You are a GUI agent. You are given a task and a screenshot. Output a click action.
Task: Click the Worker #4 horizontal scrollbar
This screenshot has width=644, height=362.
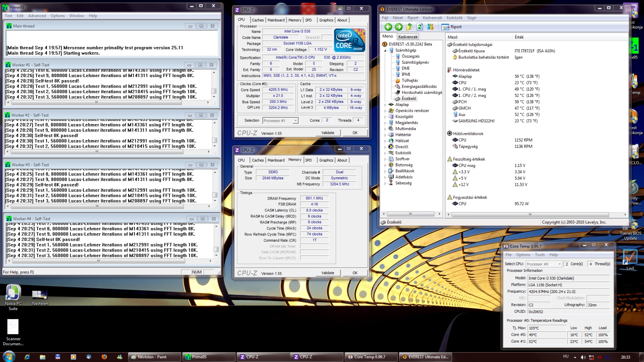tap(109, 261)
